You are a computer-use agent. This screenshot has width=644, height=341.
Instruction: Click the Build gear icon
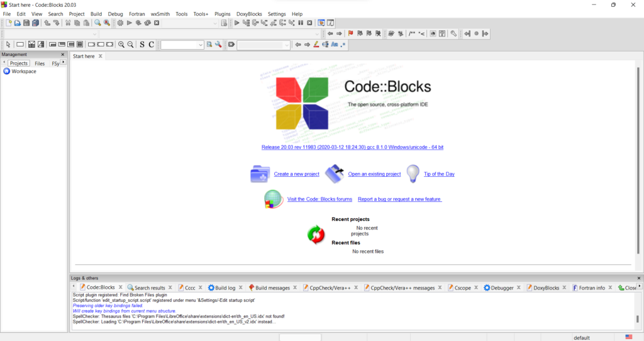[120, 23]
